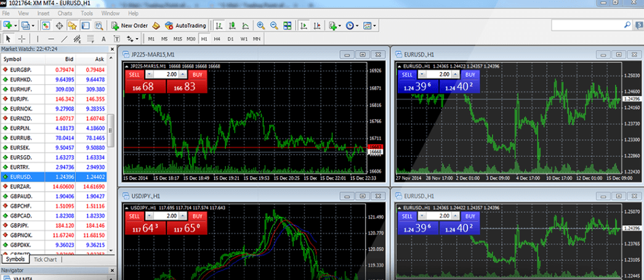Open the Tools menu
Viewport: 644px width, 280px height.
(x=87, y=13)
